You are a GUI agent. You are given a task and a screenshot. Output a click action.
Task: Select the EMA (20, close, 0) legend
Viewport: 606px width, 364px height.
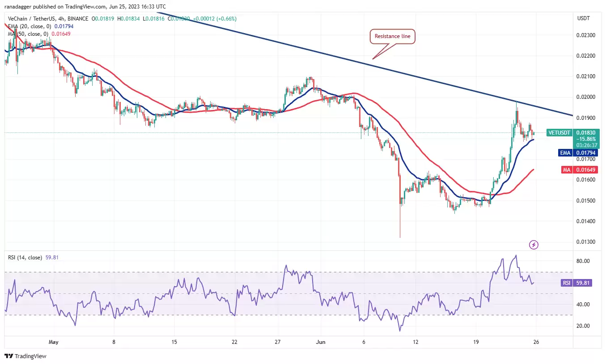[x=29, y=26]
